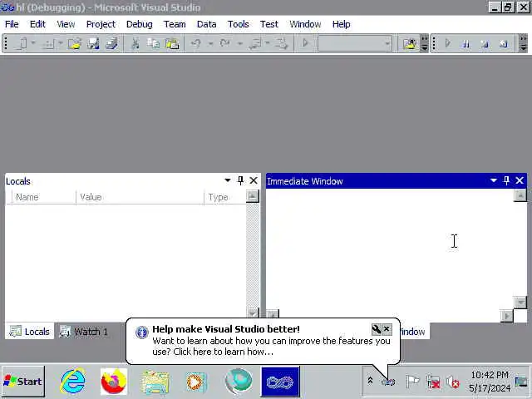Viewport: 532px width, 399px height.
Task: Toggle auto-hide pin on Locals panel
Action: point(240,180)
